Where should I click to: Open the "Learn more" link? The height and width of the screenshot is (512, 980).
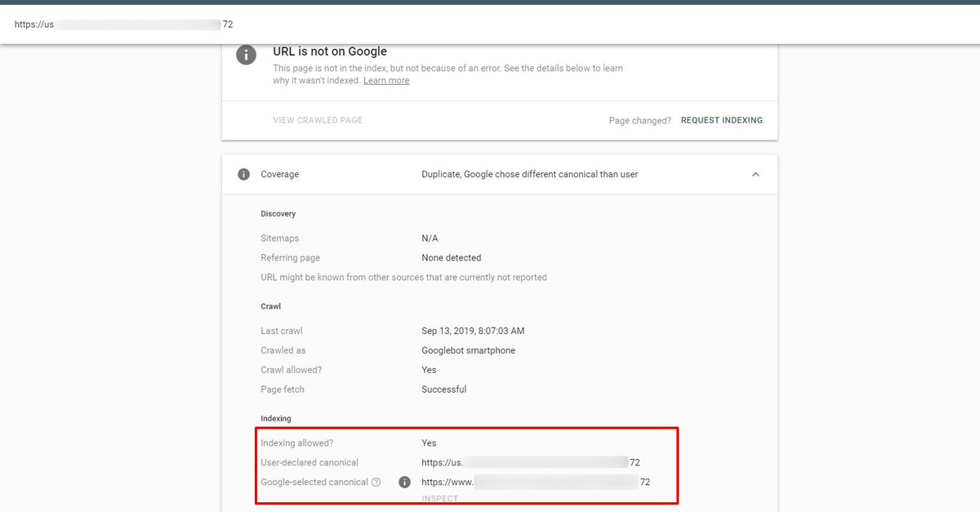[385, 80]
